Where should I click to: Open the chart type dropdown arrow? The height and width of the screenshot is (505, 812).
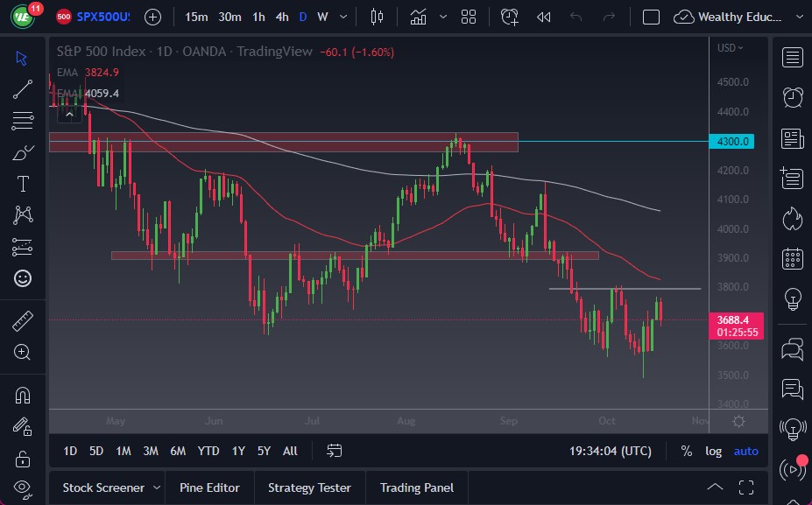click(442, 17)
